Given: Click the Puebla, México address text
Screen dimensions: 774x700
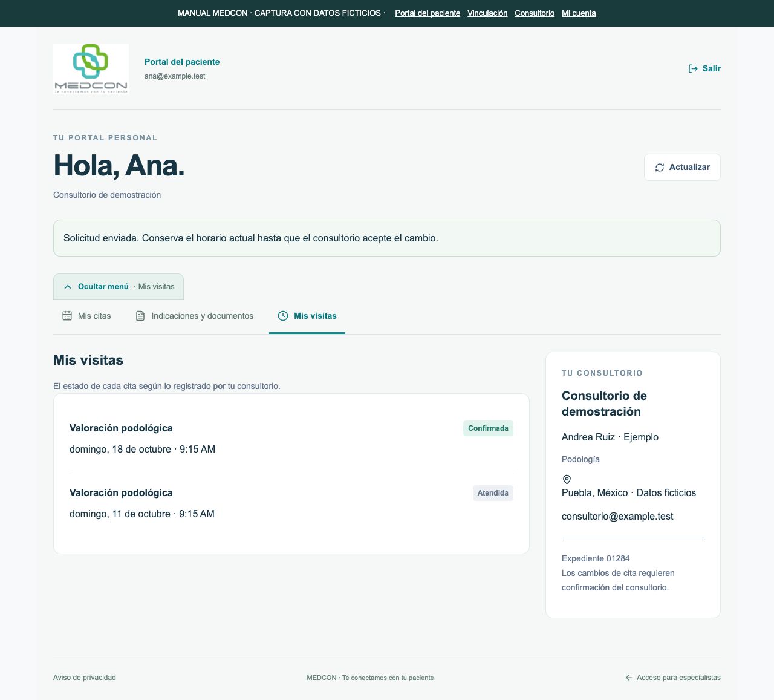Looking at the screenshot, I should click(629, 493).
